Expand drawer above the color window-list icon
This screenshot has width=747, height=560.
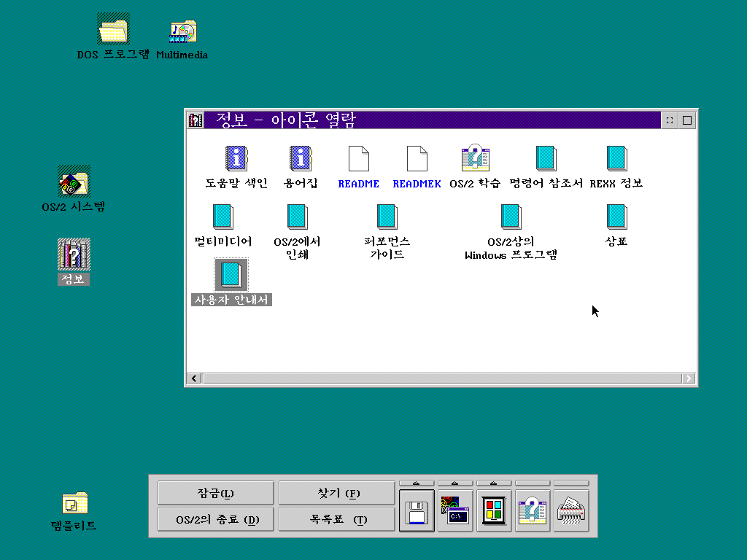(494, 483)
